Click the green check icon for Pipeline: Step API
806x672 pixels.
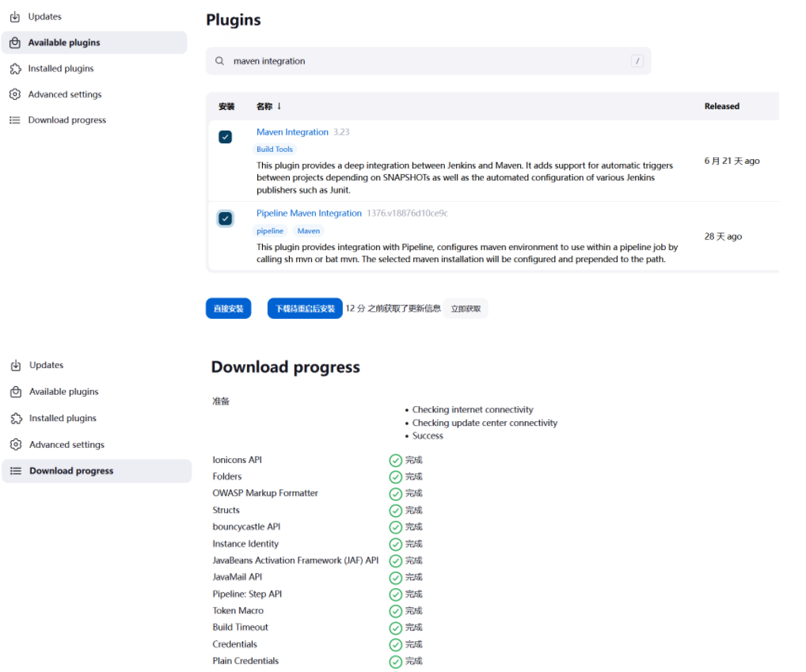click(x=395, y=594)
